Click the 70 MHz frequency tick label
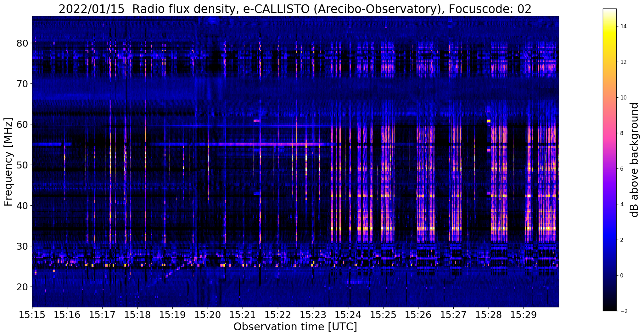Image resolution: width=644 pixels, height=336 pixels. tap(22, 83)
